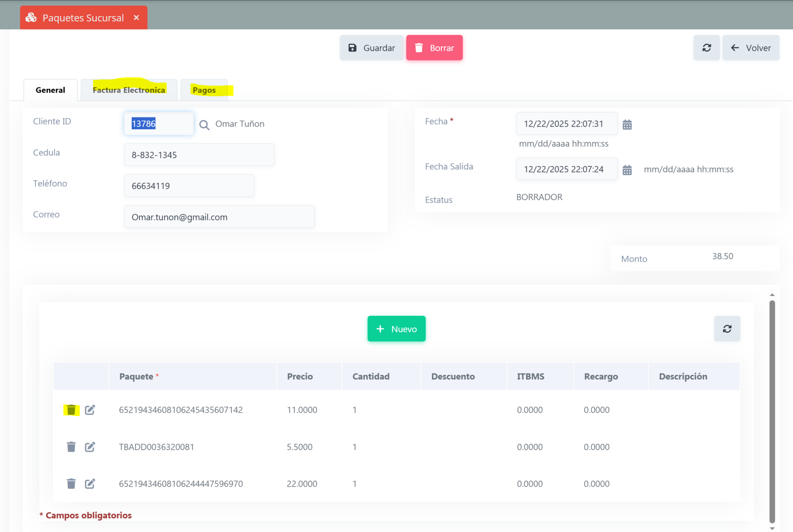Edit the 11.0000 priced package row
The height and width of the screenshot is (532, 793).
[90, 410]
